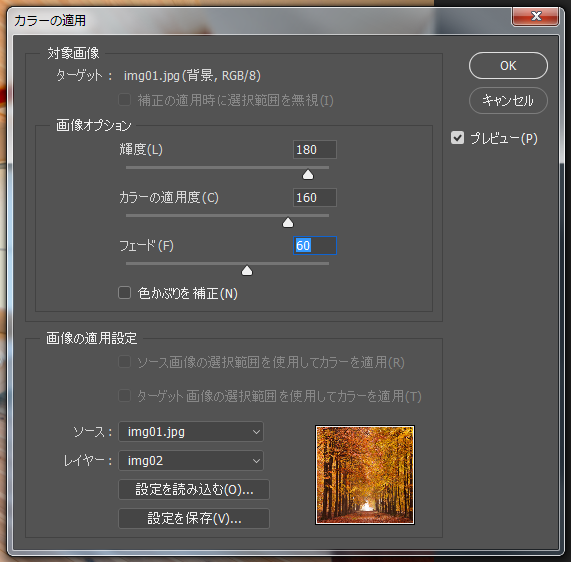The image size is (571, 562).
Task: Click the OK button
Action: tap(508, 66)
